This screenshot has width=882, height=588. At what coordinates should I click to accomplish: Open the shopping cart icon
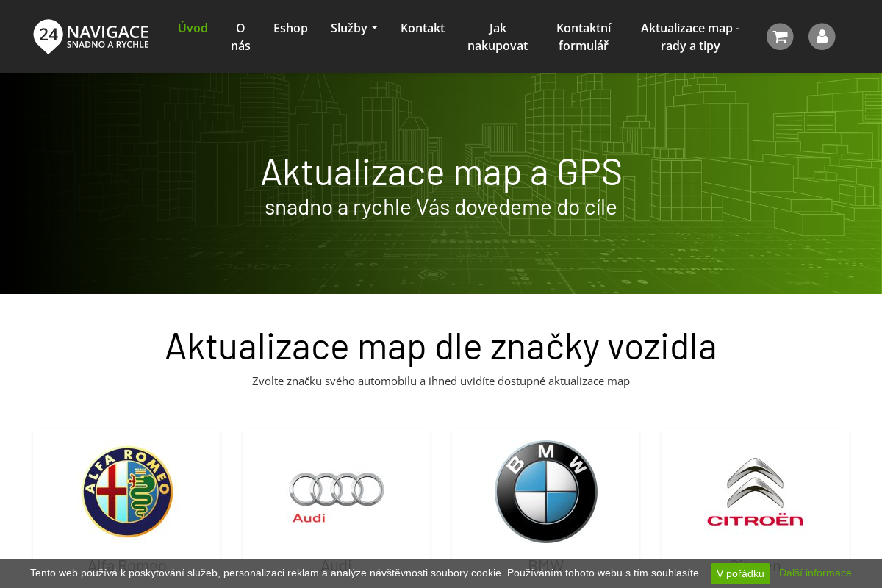(780, 37)
